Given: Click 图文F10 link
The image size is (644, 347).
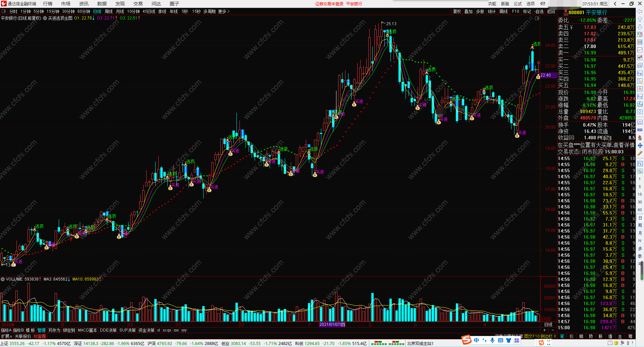Looking at the screenshot, I should 532,336.
